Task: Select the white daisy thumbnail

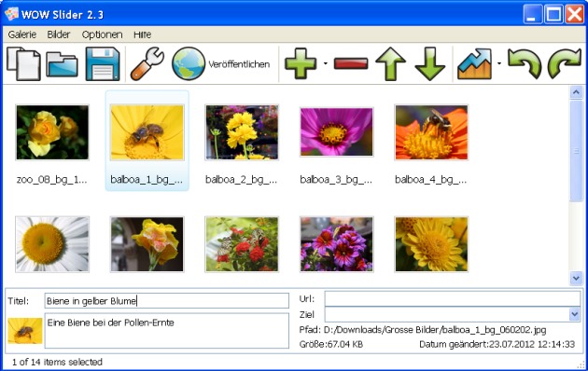Action: pos(52,244)
